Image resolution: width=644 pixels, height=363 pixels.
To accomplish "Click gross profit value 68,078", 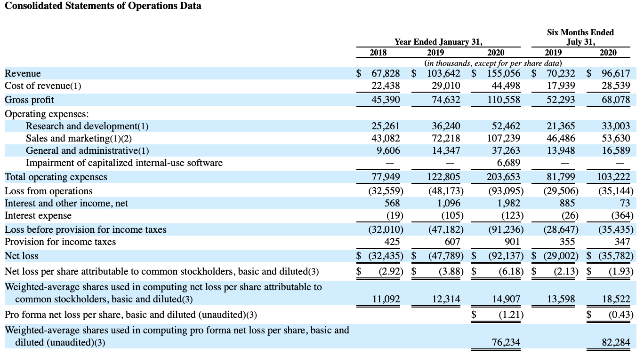I will point(616,100).
